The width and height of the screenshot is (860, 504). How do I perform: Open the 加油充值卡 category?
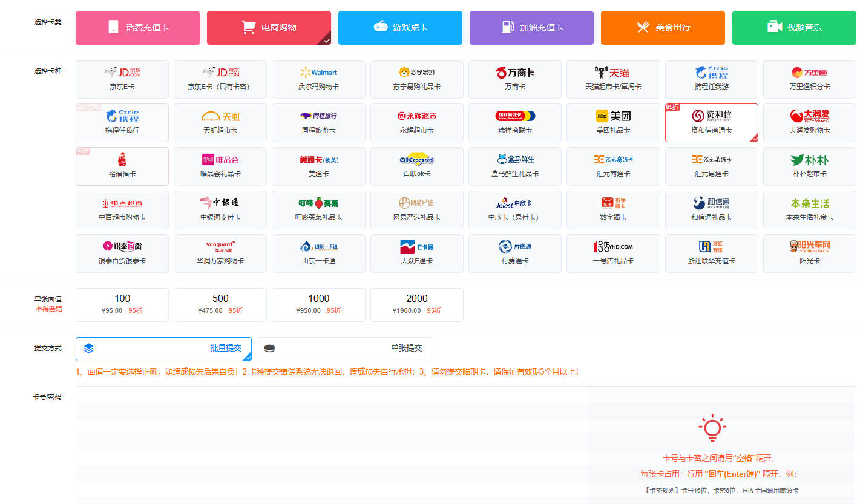coord(531,28)
